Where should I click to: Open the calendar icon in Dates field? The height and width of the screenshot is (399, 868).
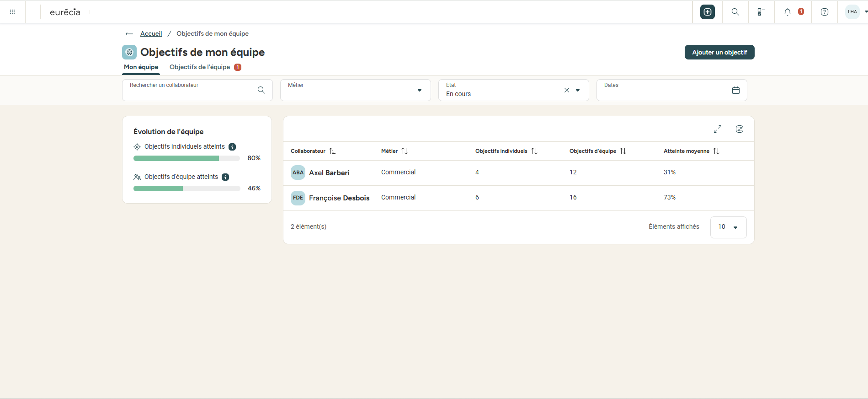736,90
